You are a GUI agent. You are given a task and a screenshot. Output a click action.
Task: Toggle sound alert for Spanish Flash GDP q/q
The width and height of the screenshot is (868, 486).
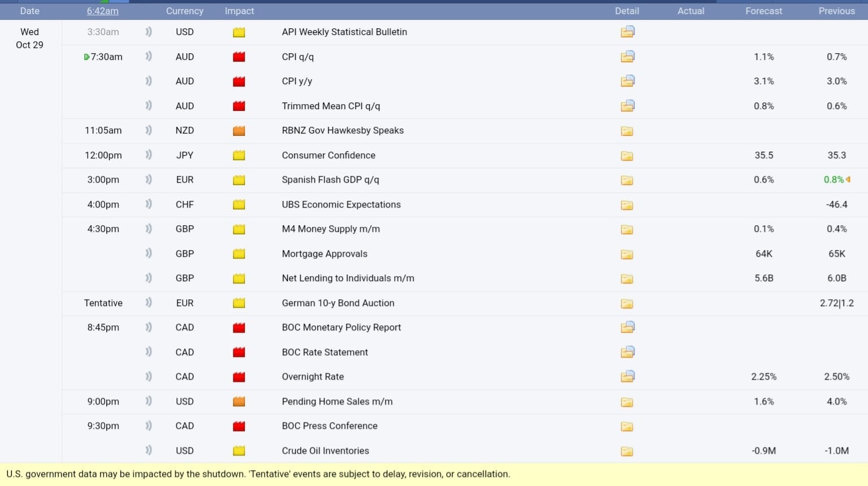click(x=149, y=180)
